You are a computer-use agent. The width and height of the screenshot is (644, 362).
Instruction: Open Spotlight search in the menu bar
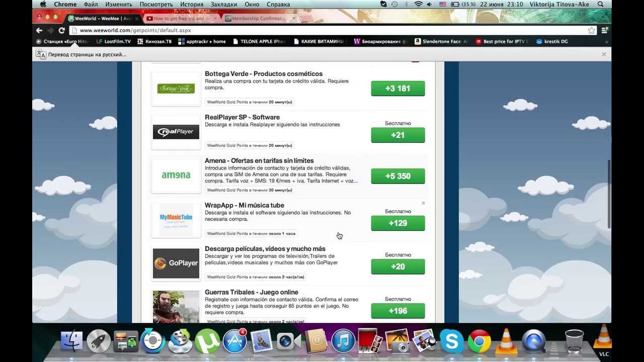601,5
